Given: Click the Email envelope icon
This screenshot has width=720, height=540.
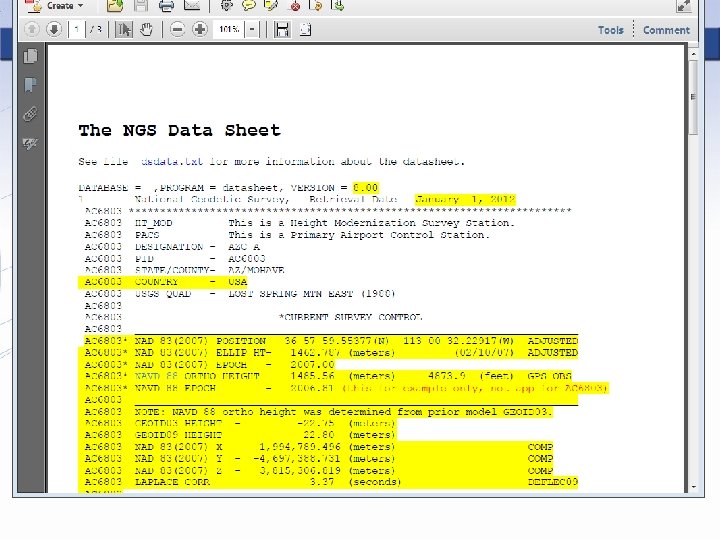Looking at the screenshot, I should tap(191, 6).
